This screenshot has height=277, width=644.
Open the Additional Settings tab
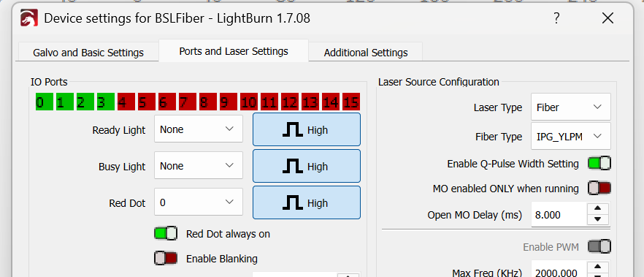(366, 53)
